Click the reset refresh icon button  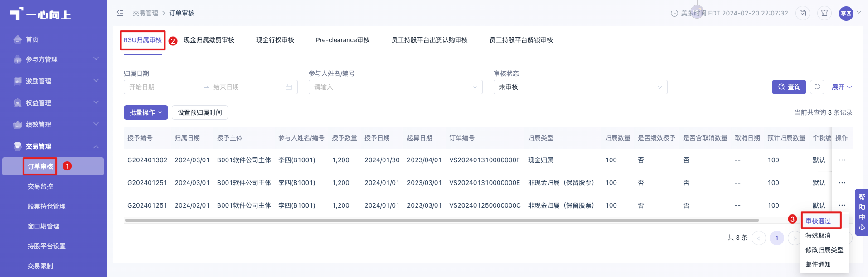[x=817, y=87]
